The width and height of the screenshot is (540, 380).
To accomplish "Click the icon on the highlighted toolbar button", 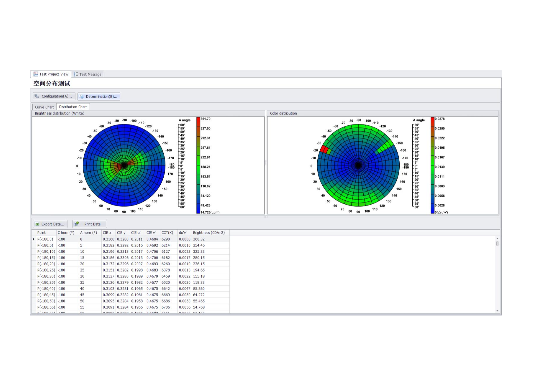I will 82,97.
